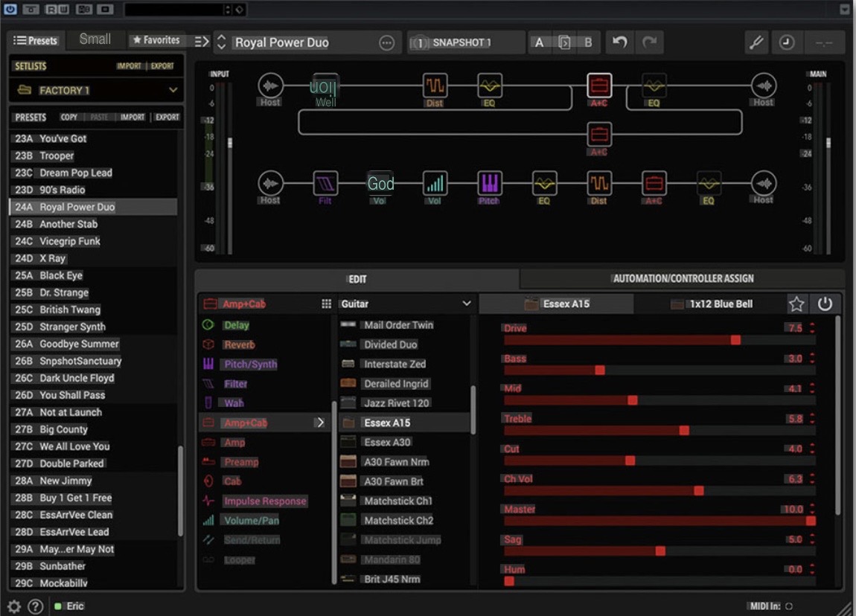Click the setlists EXPORT button
The height and width of the screenshot is (616, 856).
click(x=162, y=66)
